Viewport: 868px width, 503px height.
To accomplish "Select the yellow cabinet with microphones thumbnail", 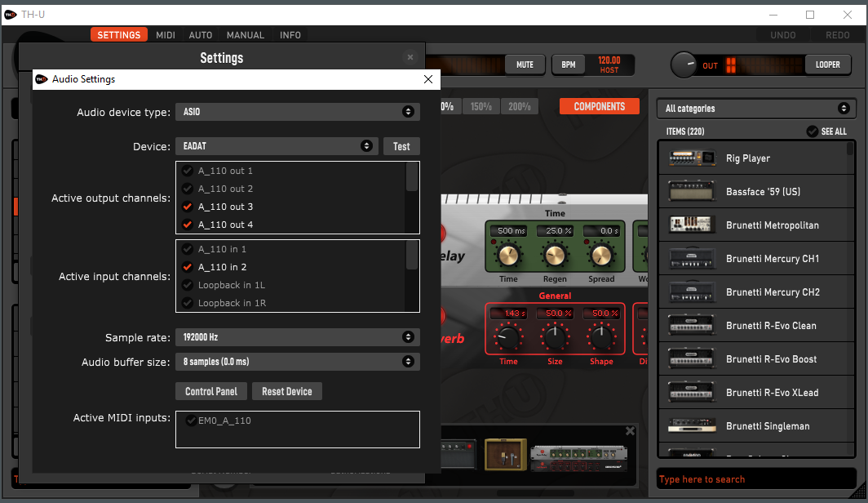I will (x=506, y=455).
